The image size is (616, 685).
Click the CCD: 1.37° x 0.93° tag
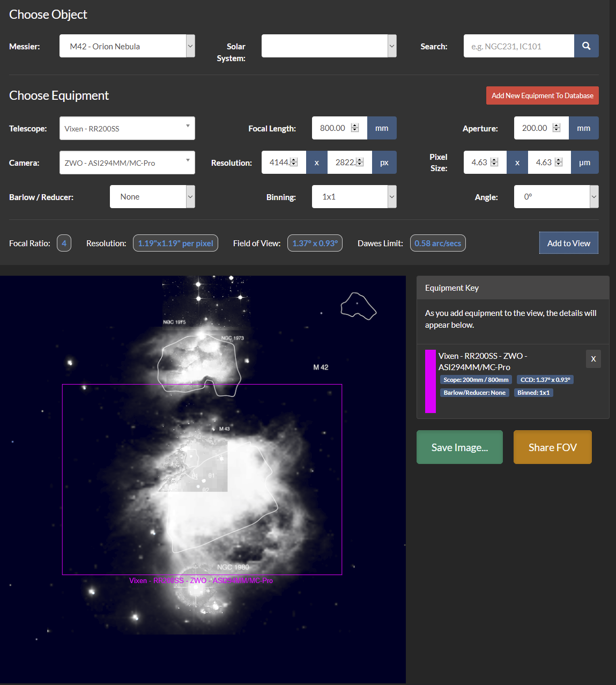545,380
